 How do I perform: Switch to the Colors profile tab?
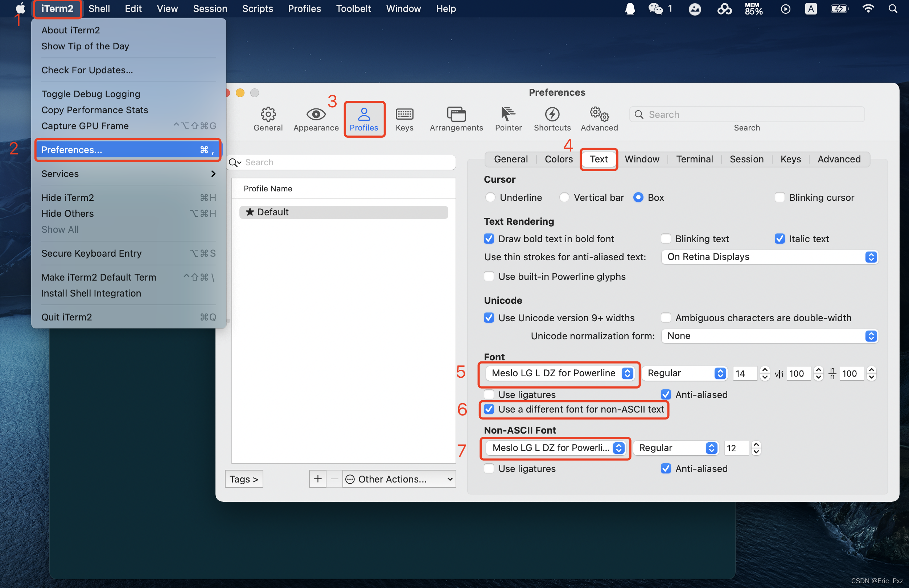point(558,159)
